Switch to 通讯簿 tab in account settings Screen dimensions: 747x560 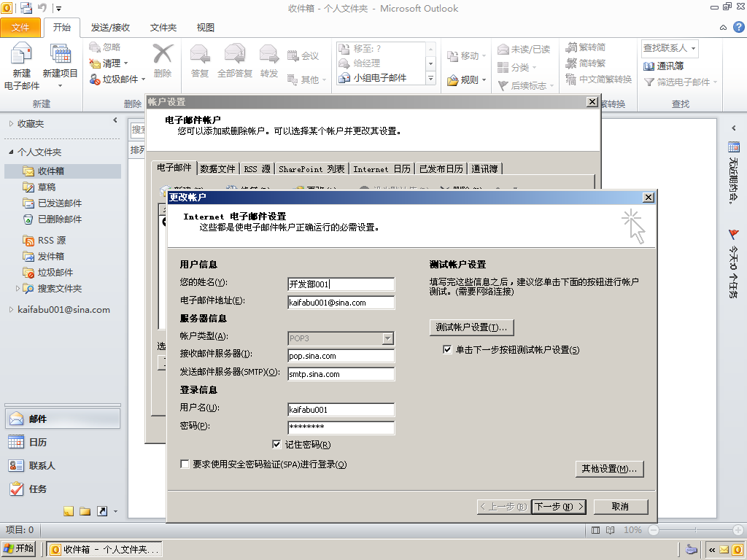pos(484,169)
